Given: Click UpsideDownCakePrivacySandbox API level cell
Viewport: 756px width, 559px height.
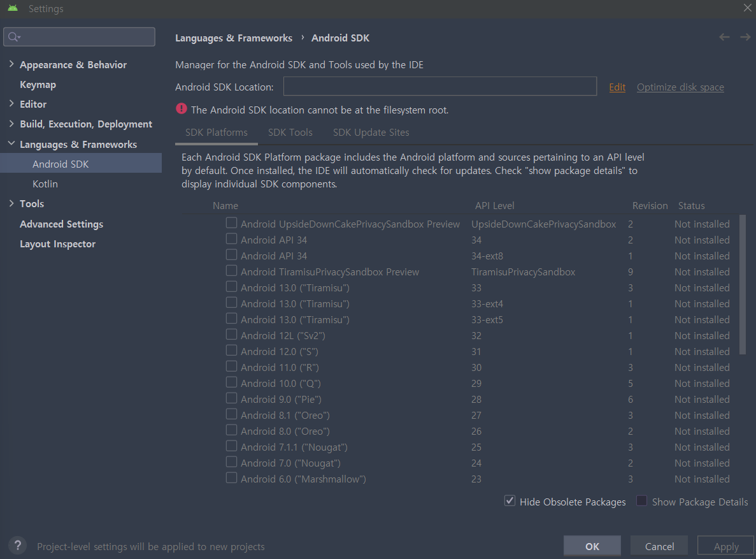Looking at the screenshot, I should click(x=543, y=224).
